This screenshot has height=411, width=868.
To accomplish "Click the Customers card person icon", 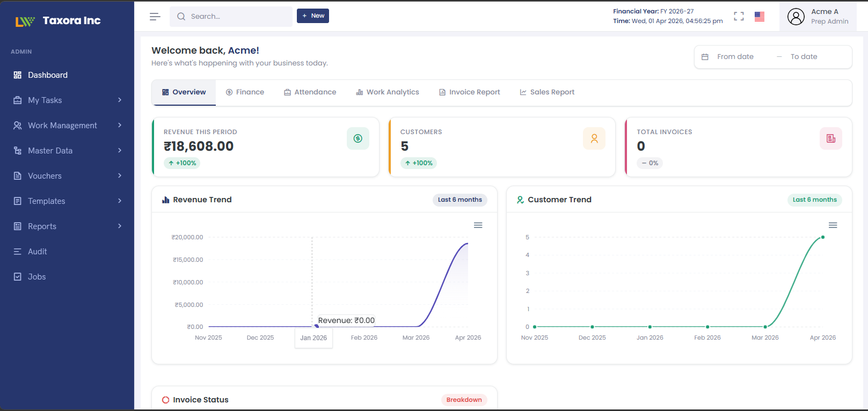I will [594, 138].
